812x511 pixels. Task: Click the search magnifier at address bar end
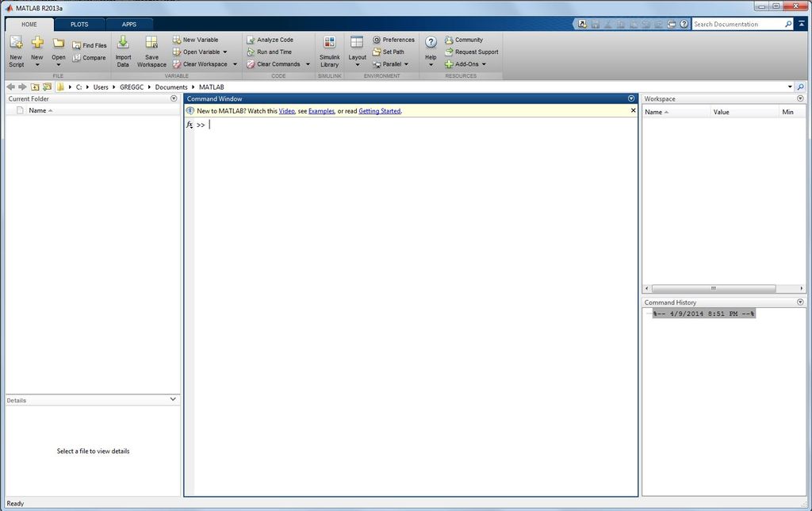point(801,87)
